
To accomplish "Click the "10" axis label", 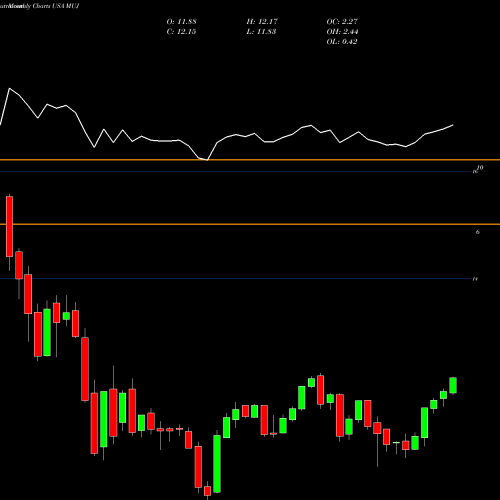I will (480, 168).
